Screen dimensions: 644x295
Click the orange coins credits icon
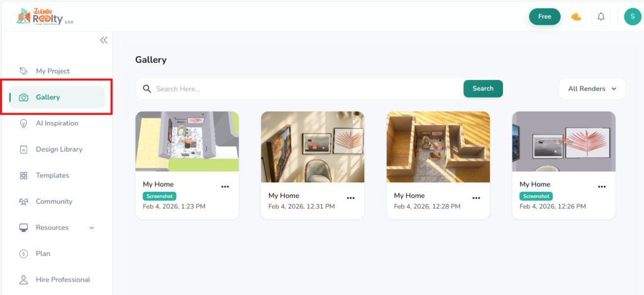575,17
